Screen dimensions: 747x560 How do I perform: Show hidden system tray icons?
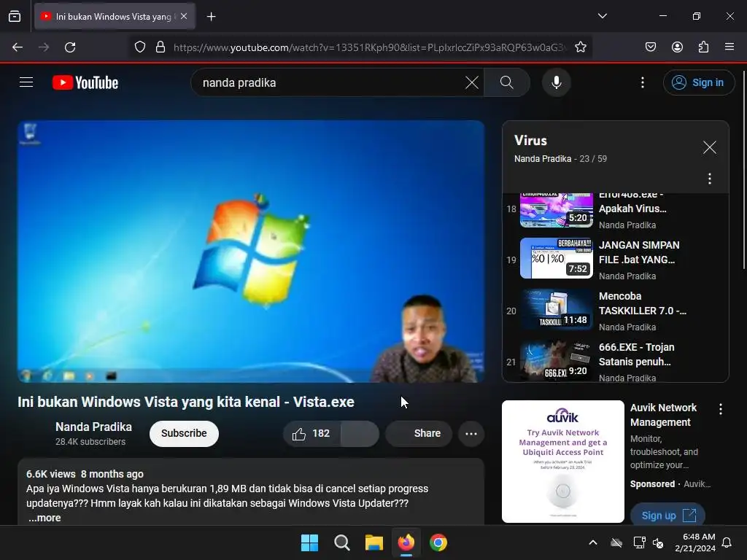pyautogui.click(x=593, y=542)
